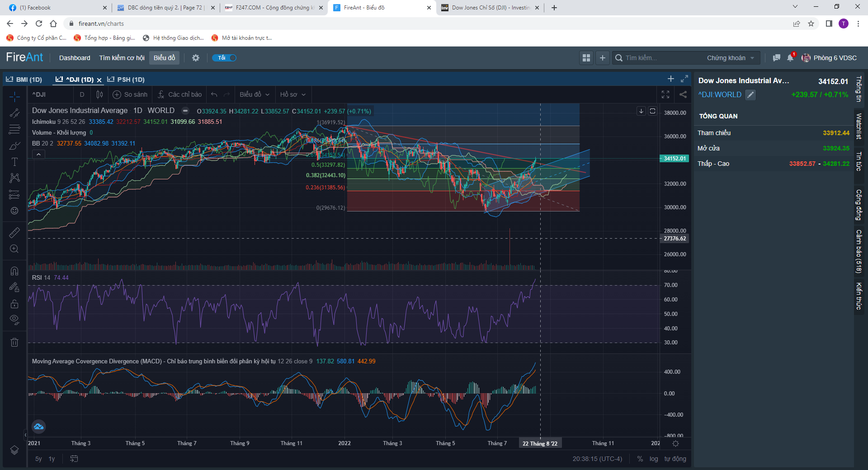868x470 pixels.
Task: Set range to 1y
Action: 52,459
